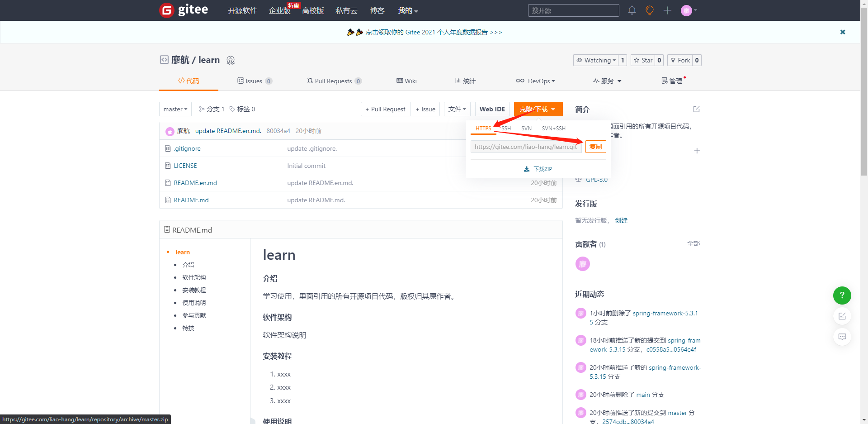
Task: Click the 创建 release link
Action: click(621, 220)
